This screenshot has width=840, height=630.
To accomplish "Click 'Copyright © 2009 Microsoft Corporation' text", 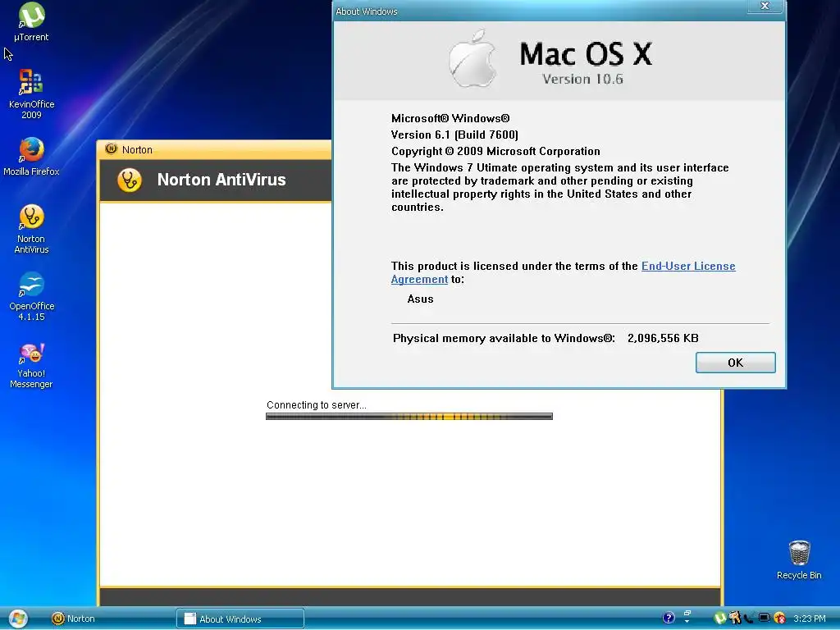I will (x=495, y=151).
